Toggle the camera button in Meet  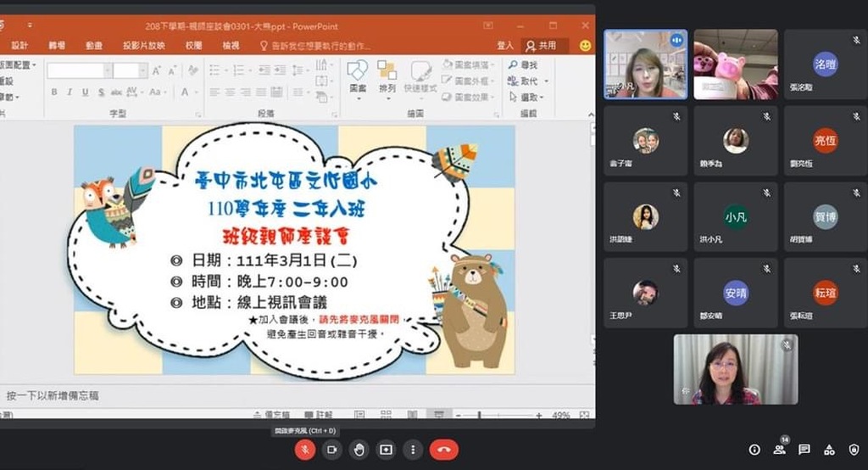(331, 450)
